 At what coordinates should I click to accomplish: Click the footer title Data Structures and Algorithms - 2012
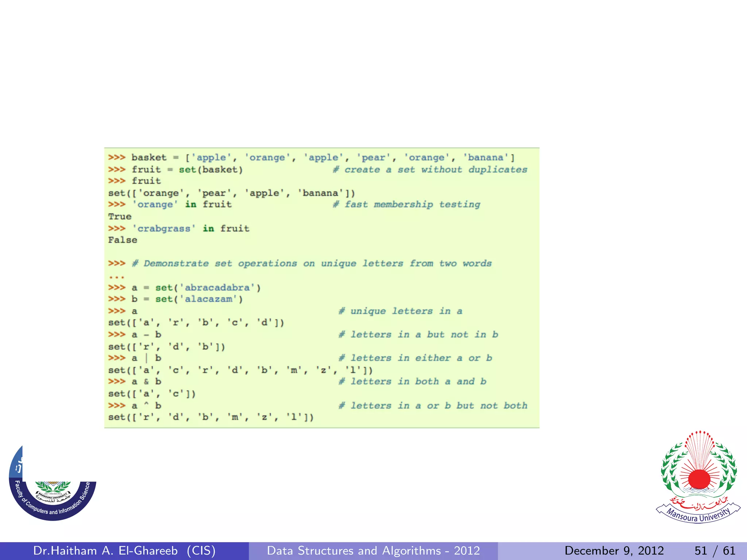(373, 551)
